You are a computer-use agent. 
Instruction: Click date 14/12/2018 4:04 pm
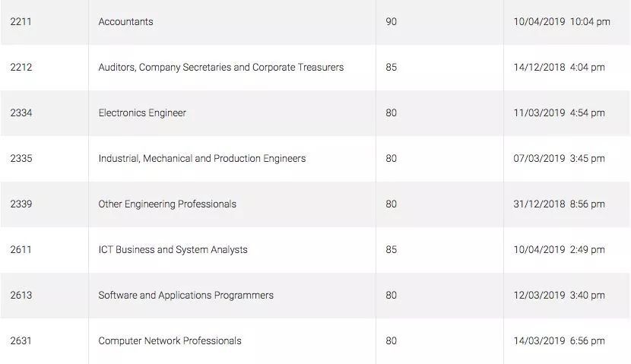(559, 67)
